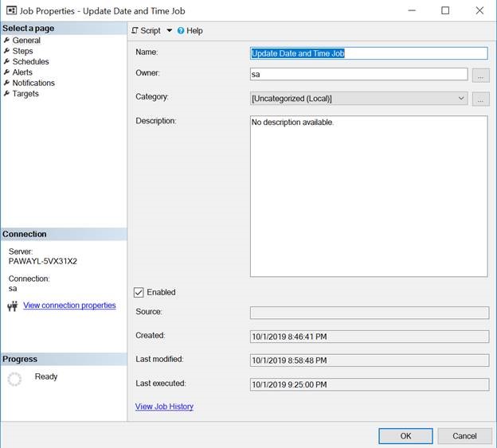
Task: Click the connection properties network icon
Action: [x=12, y=306]
